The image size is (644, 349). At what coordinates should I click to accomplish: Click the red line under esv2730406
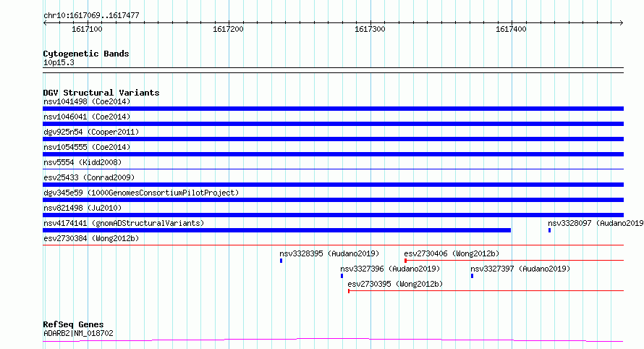tap(514, 260)
